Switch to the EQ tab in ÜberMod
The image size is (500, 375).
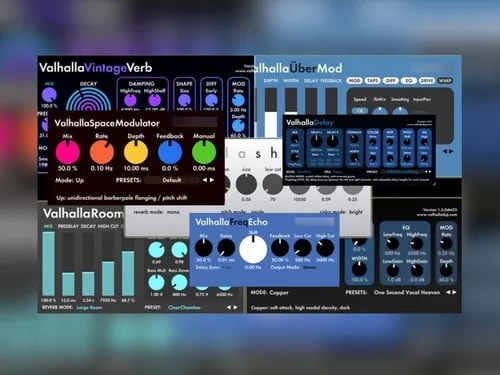click(408, 81)
